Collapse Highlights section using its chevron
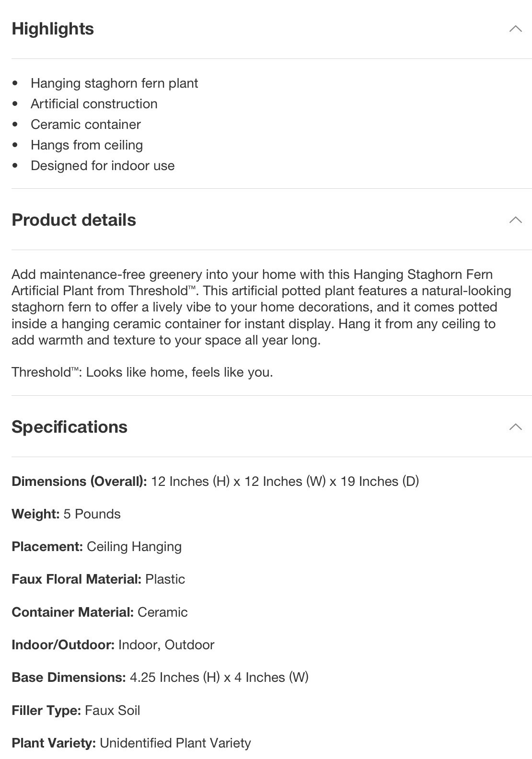 pos(515,29)
